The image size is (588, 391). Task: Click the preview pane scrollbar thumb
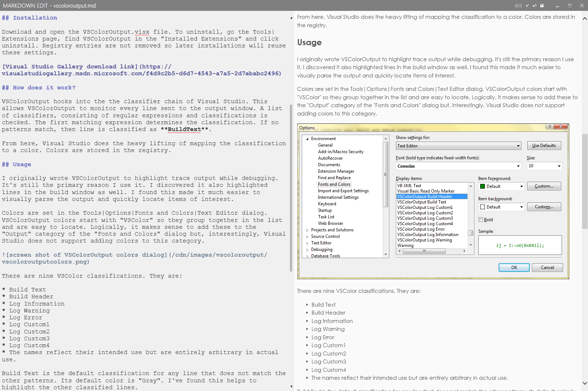(x=585, y=181)
